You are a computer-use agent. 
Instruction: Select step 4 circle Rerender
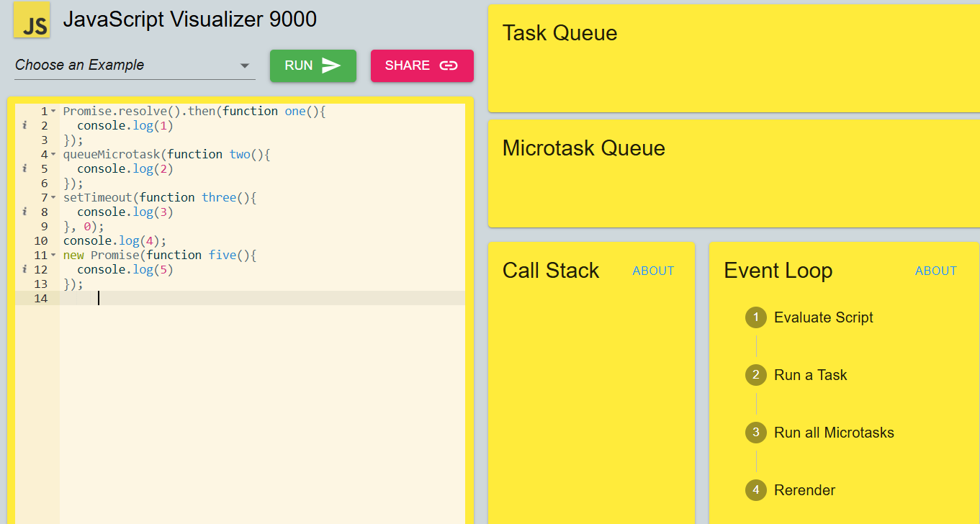point(755,490)
